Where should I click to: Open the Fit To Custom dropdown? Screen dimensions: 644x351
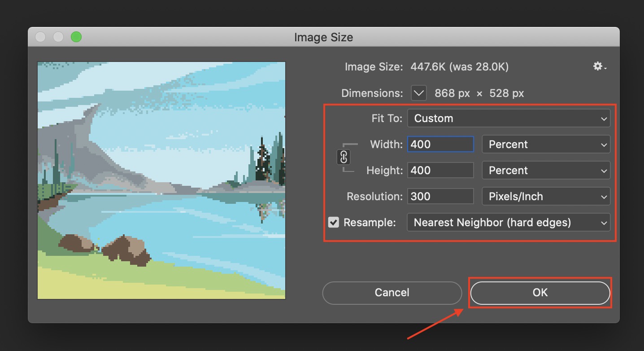click(x=509, y=118)
